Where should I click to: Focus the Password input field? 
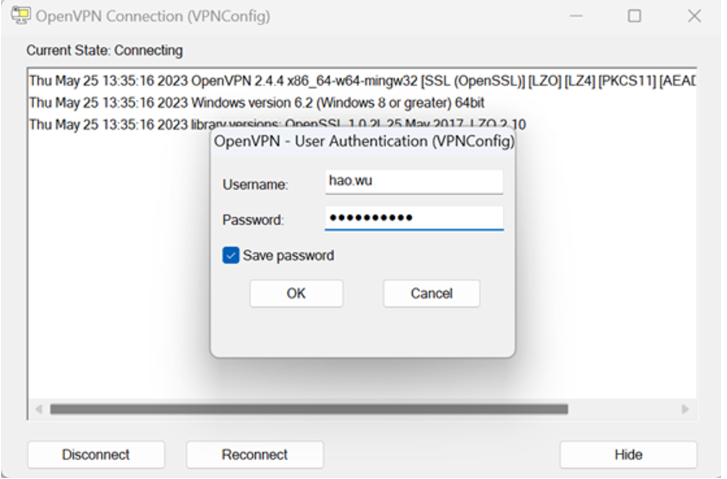pyautogui.click(x=414, y=218)
